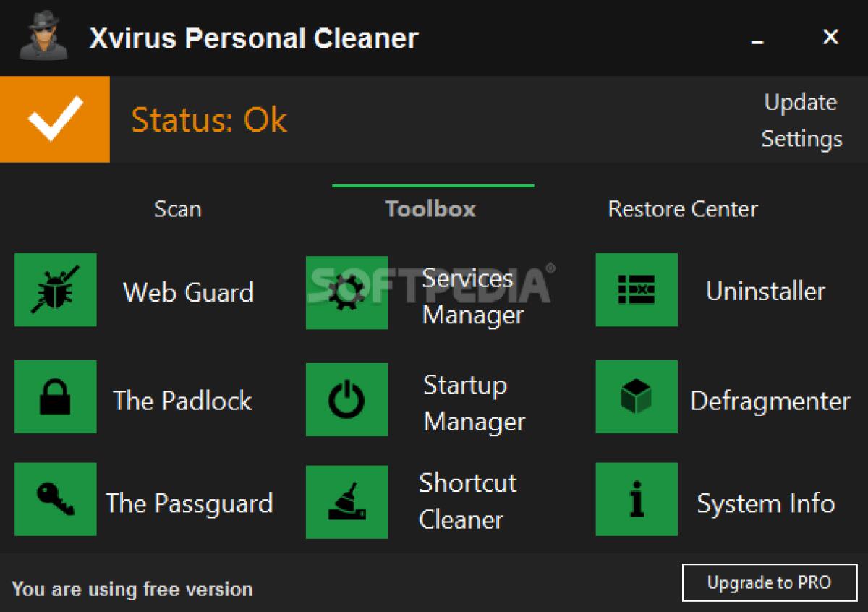Click the Web Guard text label
868x612 pixels.
[x=188, y=292]
